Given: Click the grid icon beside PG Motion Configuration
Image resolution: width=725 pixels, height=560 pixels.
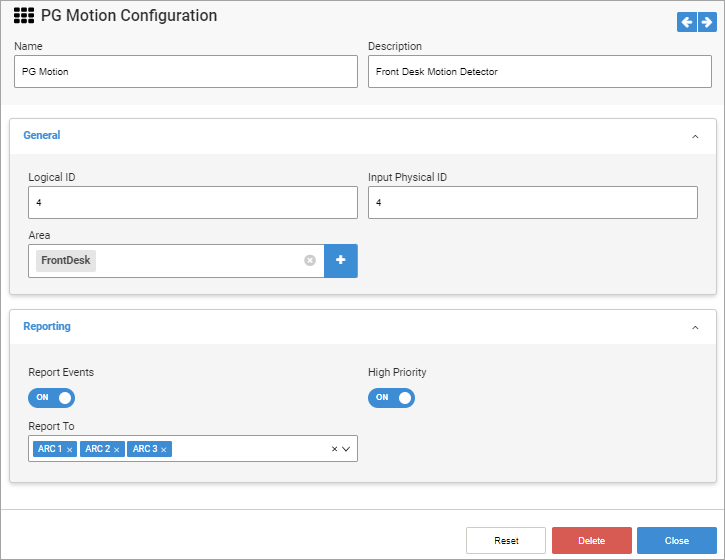Looking at the screenshot, I should pos(24,17).
